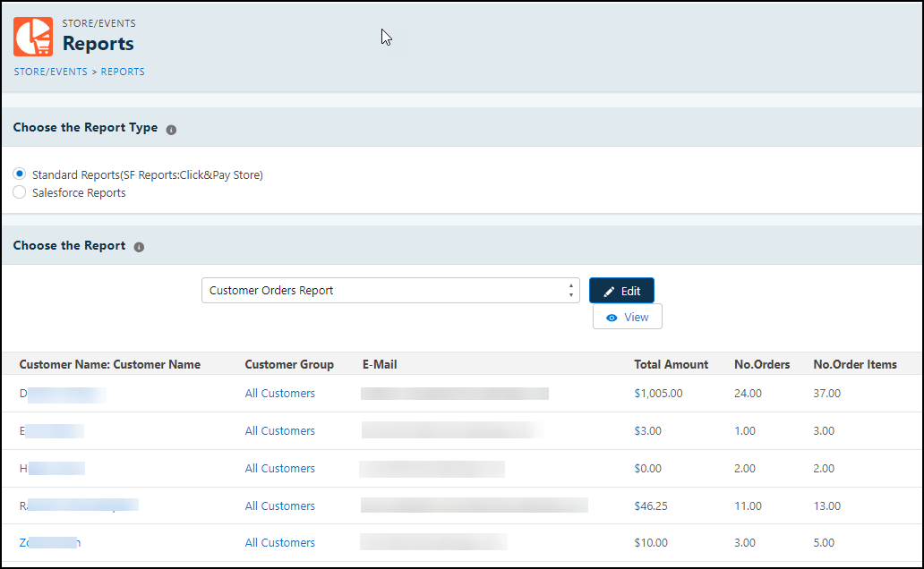Open All Customers link in $46.25 row
924x569 pixels.
(280, 506)
